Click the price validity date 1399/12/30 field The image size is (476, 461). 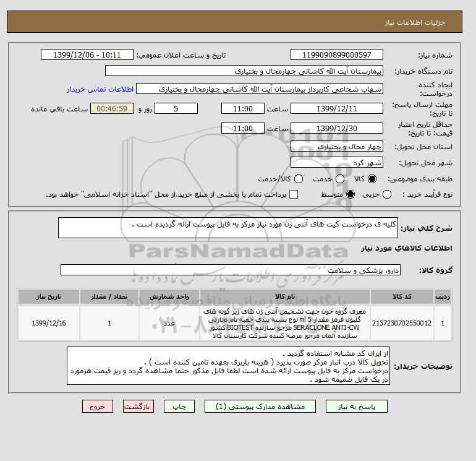(337, 128)
